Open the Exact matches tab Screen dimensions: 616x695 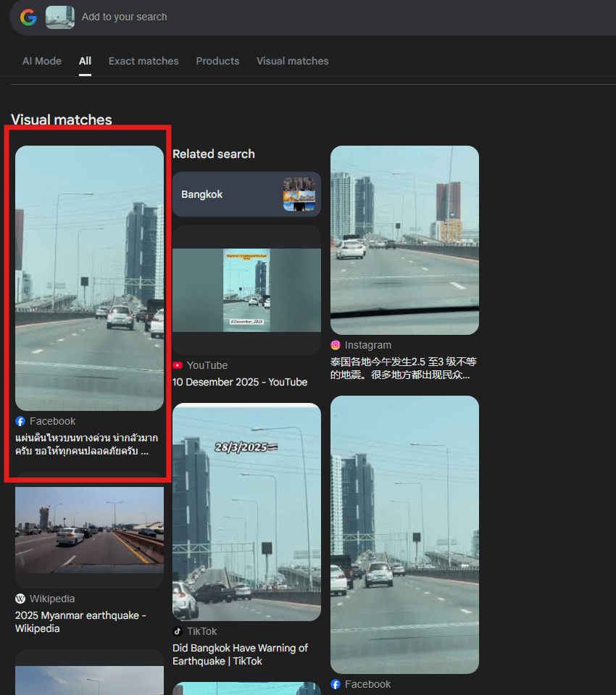(143, 61)
